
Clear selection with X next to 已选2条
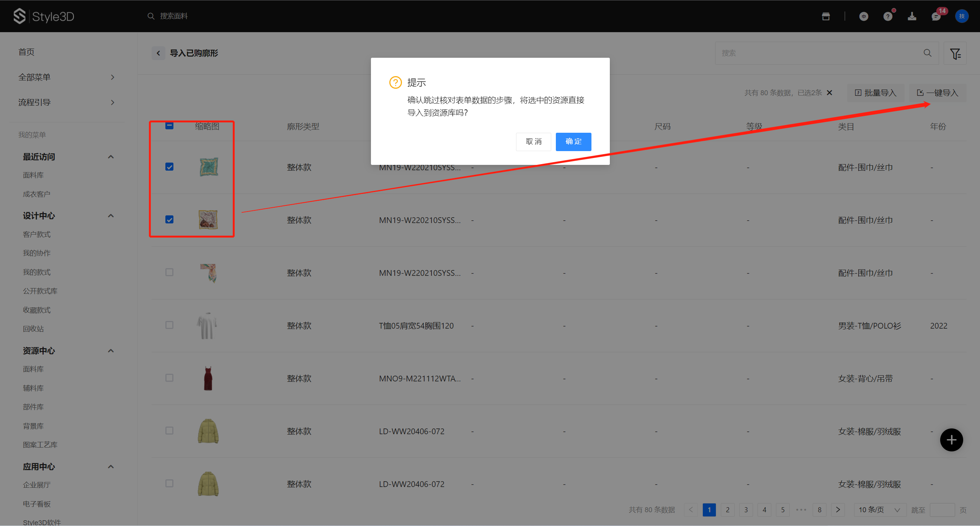pos(830,93)
